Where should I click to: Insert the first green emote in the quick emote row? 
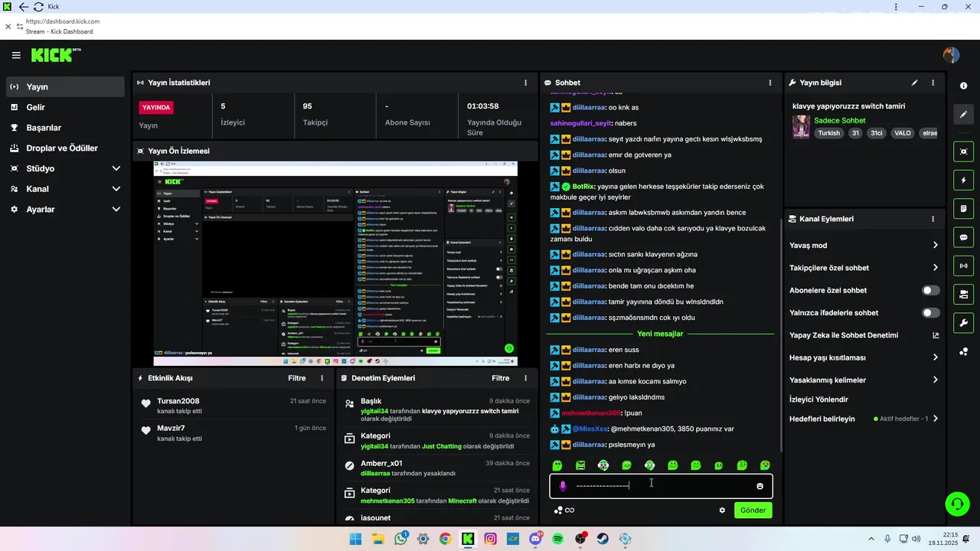[557, 465]
